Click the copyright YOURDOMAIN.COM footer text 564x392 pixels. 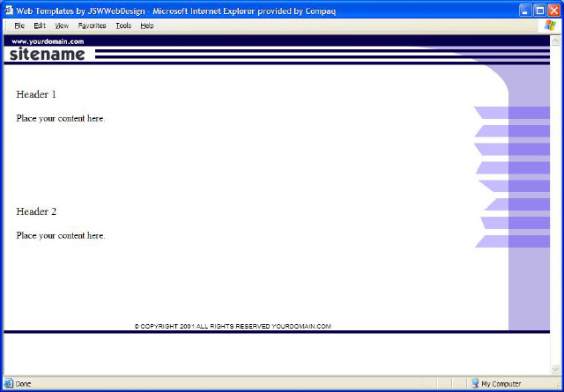coord(233,326)
